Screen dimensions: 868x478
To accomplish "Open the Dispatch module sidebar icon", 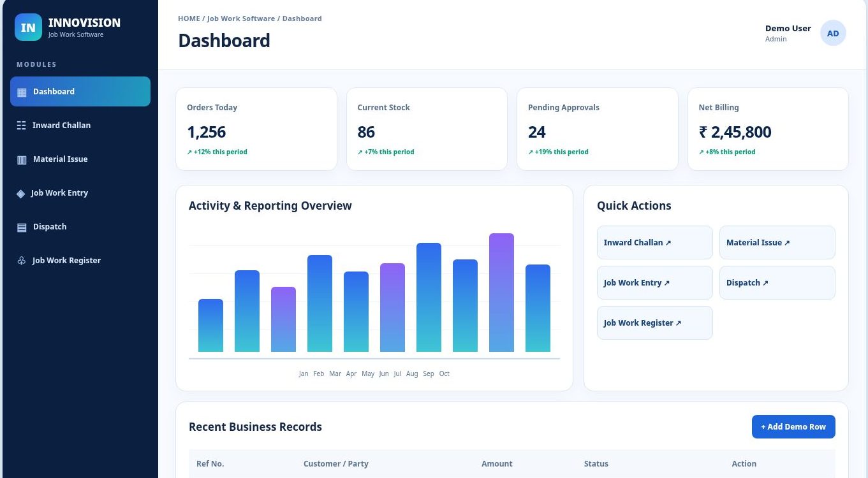I will pos(22,227).
